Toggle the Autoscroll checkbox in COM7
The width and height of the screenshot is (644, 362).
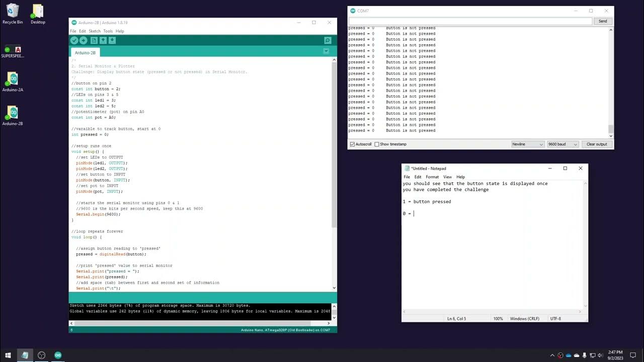coord(352,144)
